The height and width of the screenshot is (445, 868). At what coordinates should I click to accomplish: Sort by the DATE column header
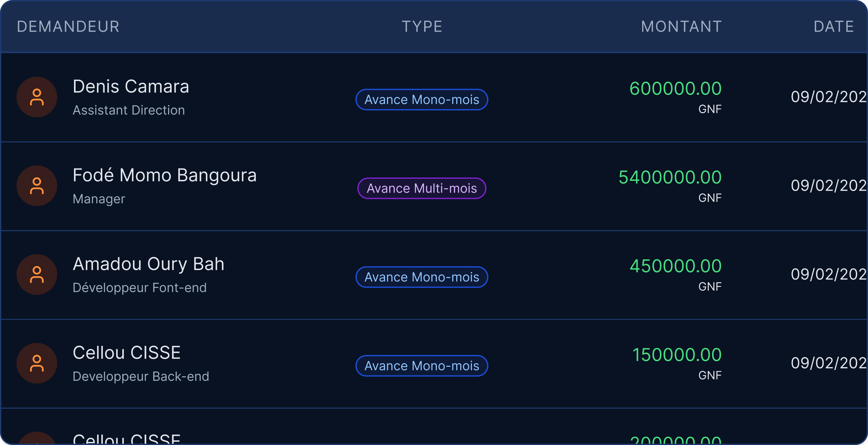click(x=834, y=27)
